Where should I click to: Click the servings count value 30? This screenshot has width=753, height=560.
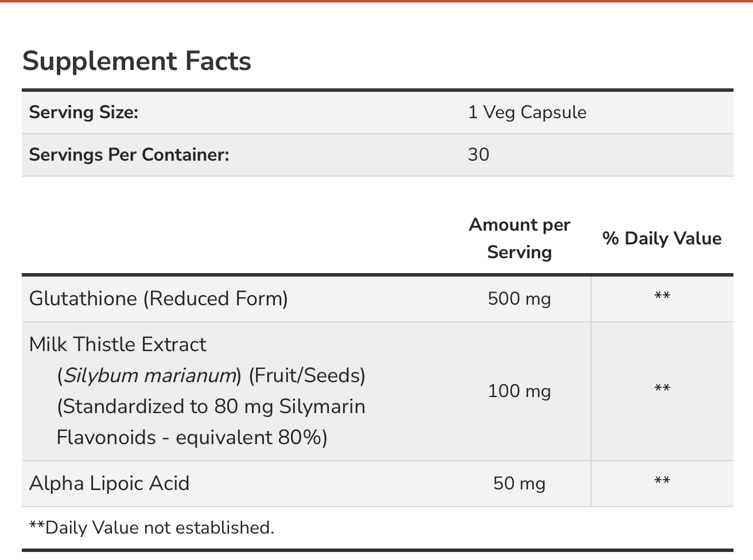tap(479, 154)
